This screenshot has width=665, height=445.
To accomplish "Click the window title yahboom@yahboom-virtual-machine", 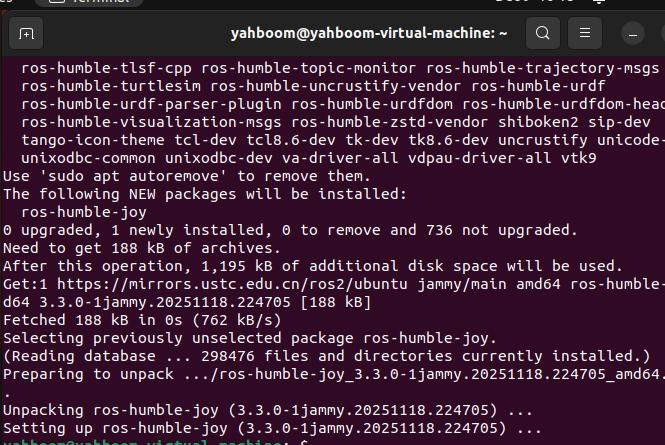I will [369, 33].
